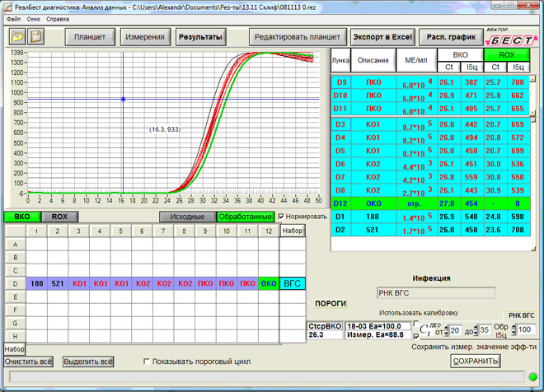Click the МЕ/мл column header
Image resolution: width=544 pixels, height=392 pixels.
coord(416,60)
